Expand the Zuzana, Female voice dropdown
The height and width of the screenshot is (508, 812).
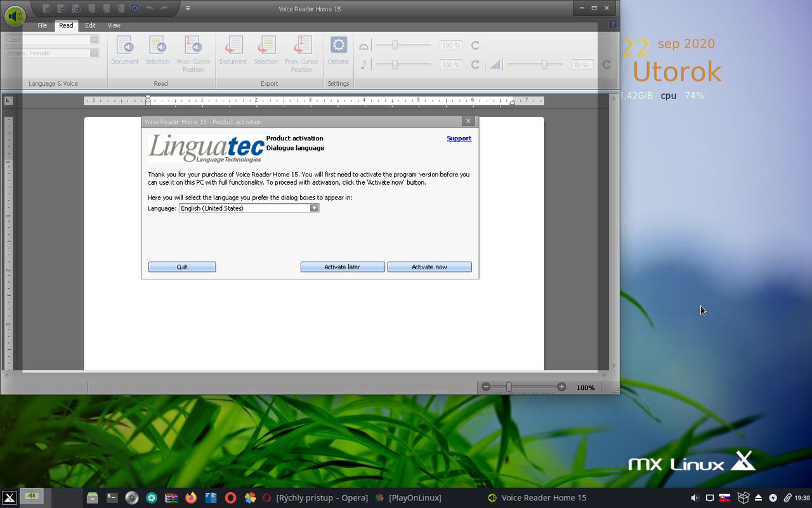point(95,53)
